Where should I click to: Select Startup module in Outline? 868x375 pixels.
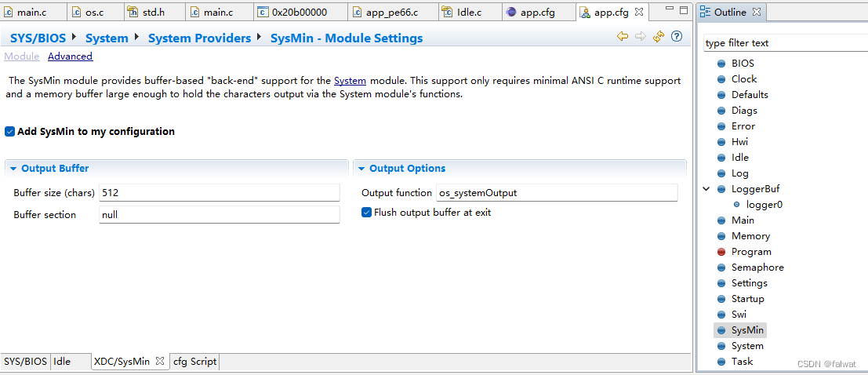pyautogui.click(x=747, y=299)
